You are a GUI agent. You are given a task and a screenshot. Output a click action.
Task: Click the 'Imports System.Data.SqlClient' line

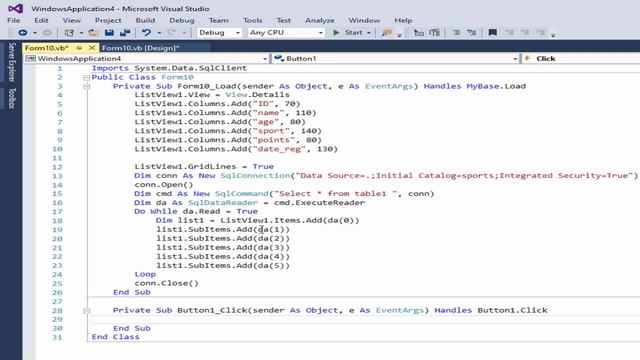pos(169,68)
